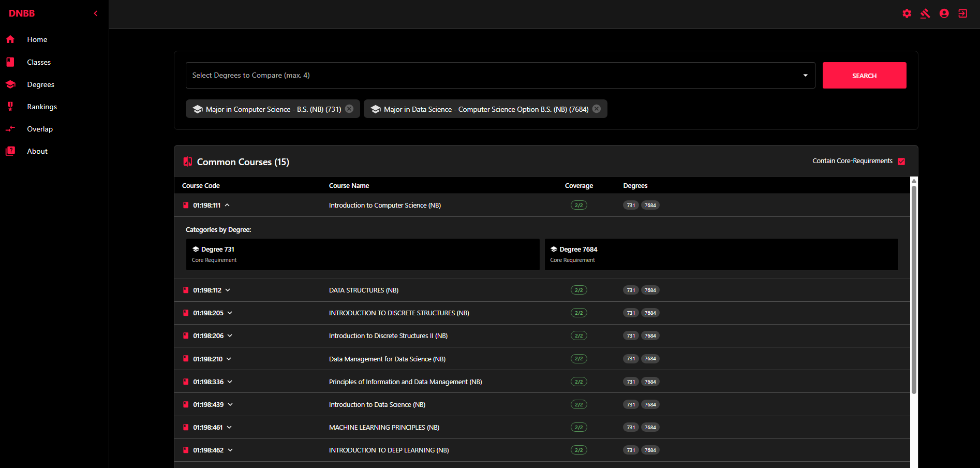Click the Common Courses header icon
This screenshot has height=468, width=980.
tap(188, 162)
